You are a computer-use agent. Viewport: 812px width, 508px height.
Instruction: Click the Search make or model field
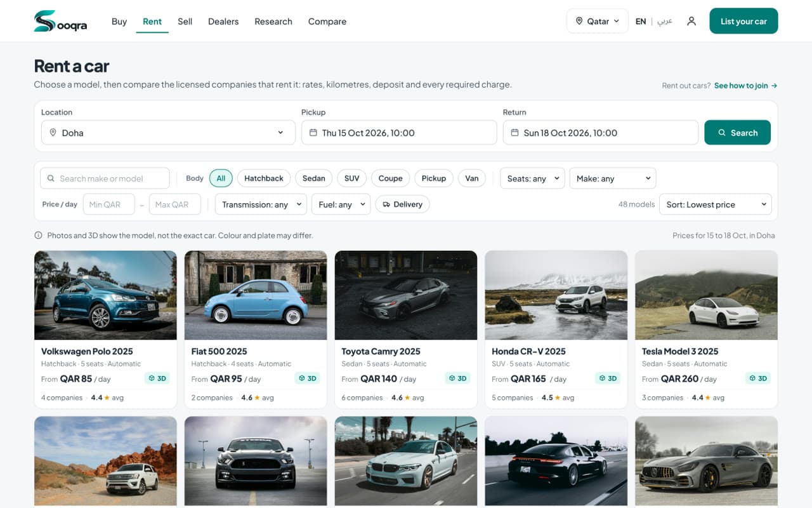click(105, 178)
